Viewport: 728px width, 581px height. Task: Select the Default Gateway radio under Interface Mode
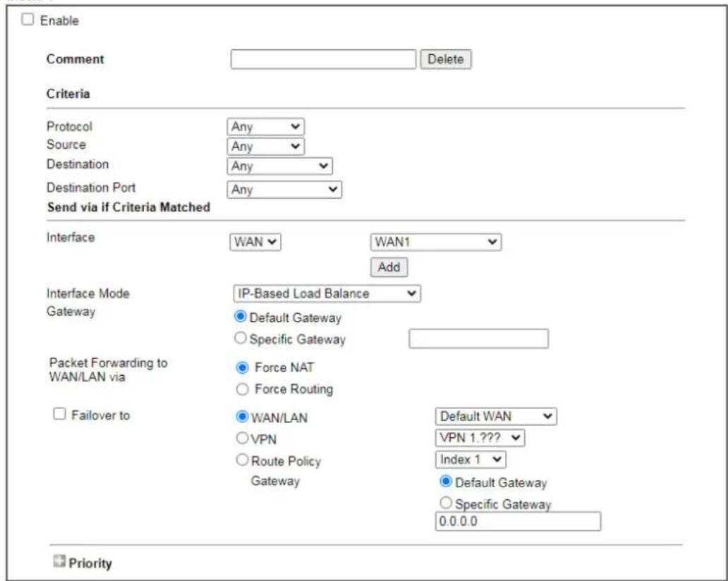[240, 317]
